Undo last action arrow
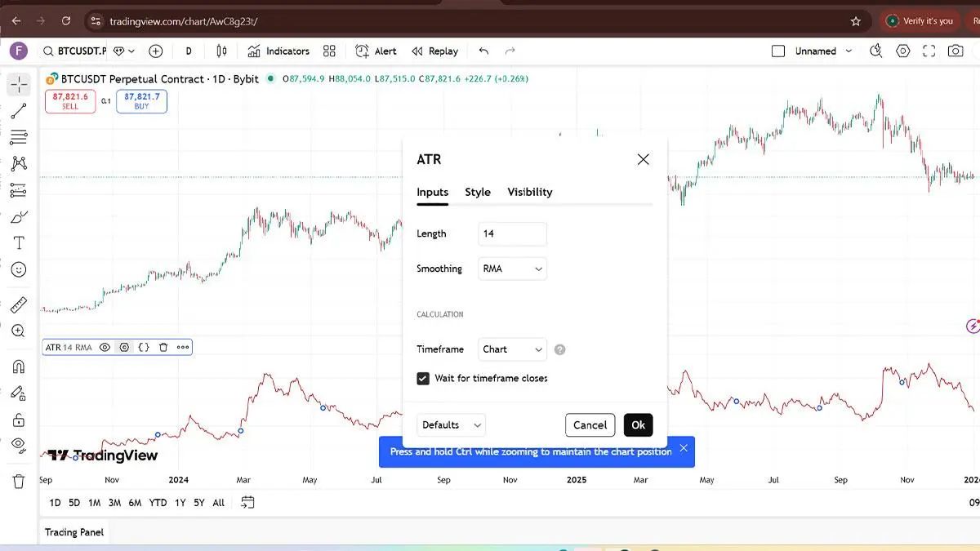This screenshot has height=551, width=980. point(483,51)
